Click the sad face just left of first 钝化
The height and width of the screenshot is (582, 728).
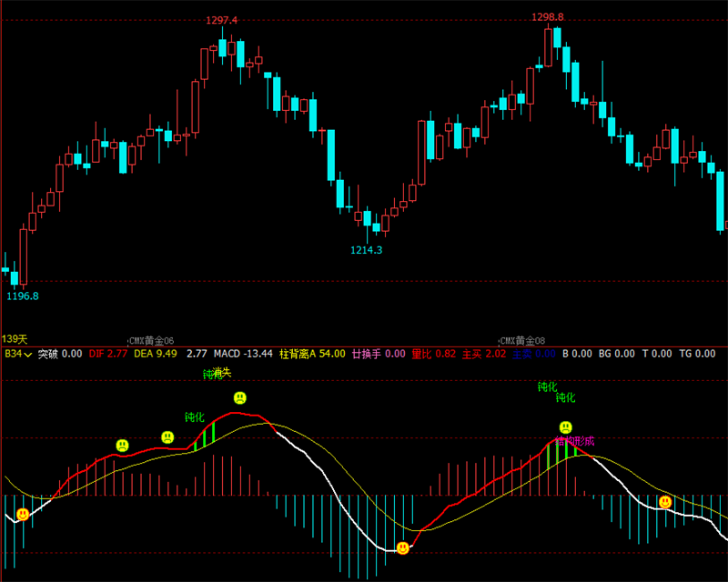[x=167, y=437]
